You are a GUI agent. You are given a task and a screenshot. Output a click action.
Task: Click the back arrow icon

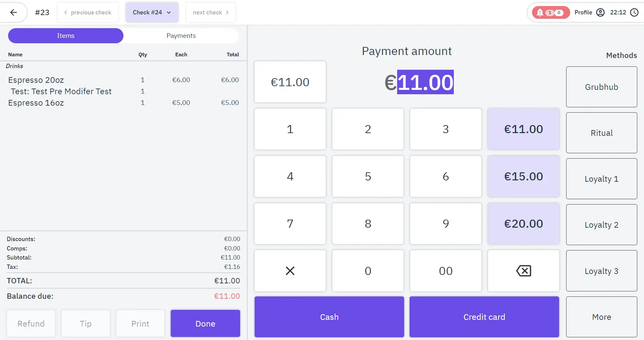click(13, 12)
